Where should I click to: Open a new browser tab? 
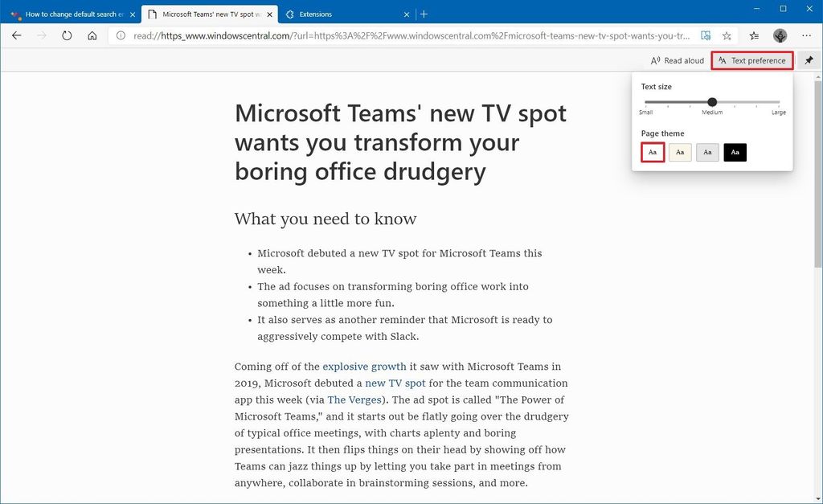(424, 13)
